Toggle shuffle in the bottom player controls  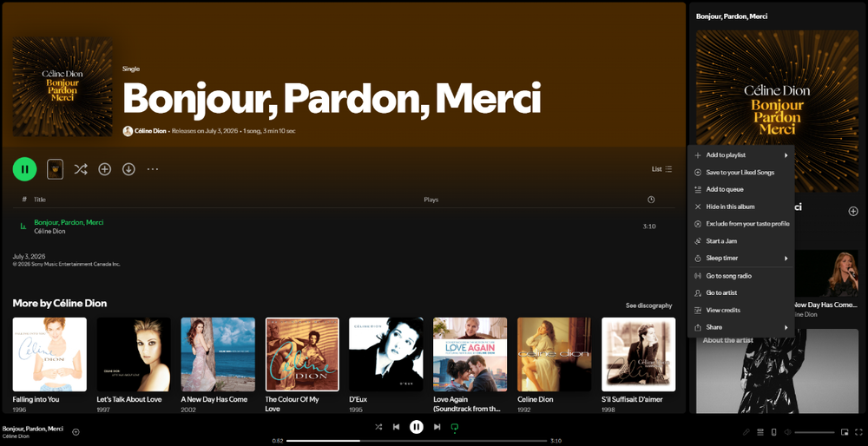[x=378, y=427]
